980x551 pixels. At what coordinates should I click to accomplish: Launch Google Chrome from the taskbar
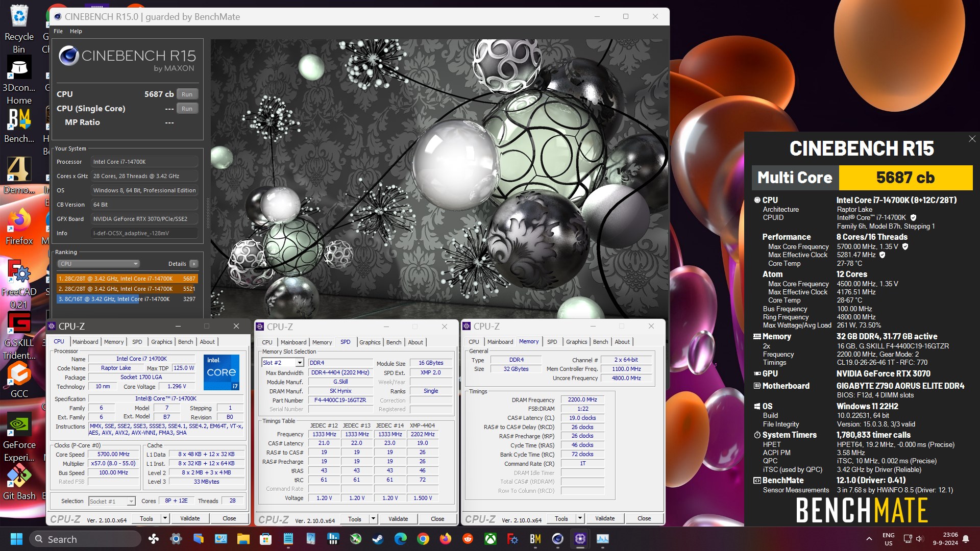point(423,539)
